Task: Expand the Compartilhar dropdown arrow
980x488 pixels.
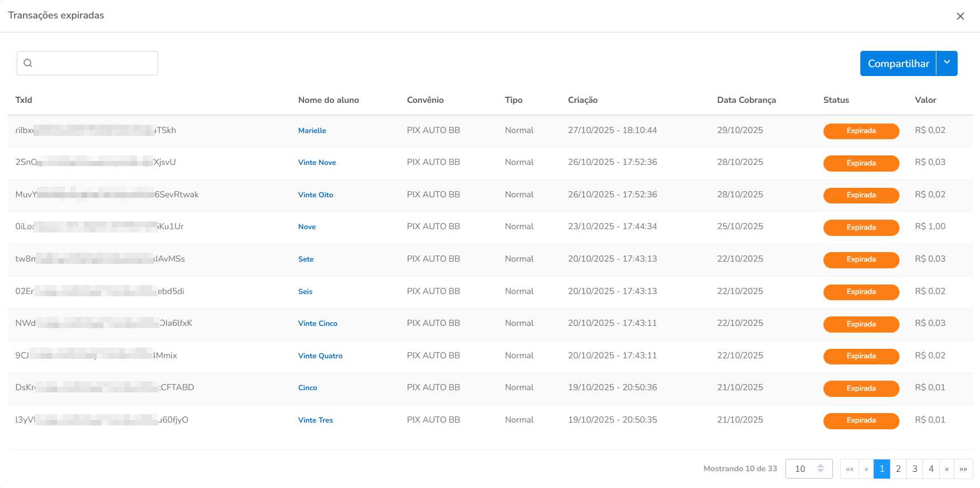Action: click(x=946, y=63)
